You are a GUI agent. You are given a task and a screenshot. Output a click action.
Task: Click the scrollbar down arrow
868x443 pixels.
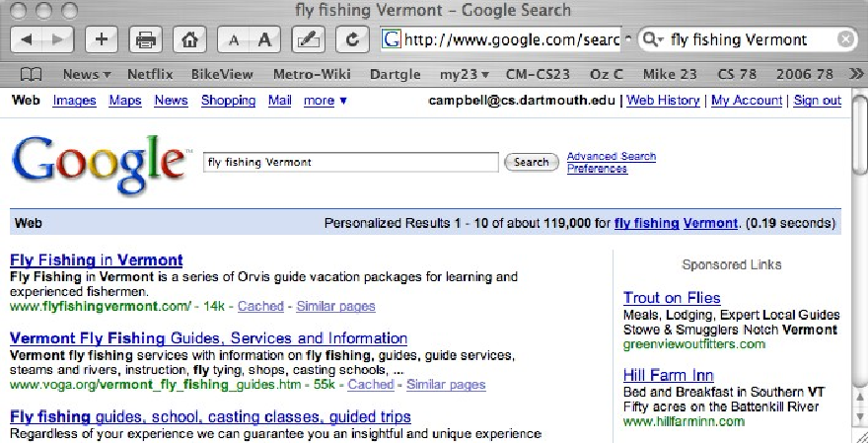860,416
